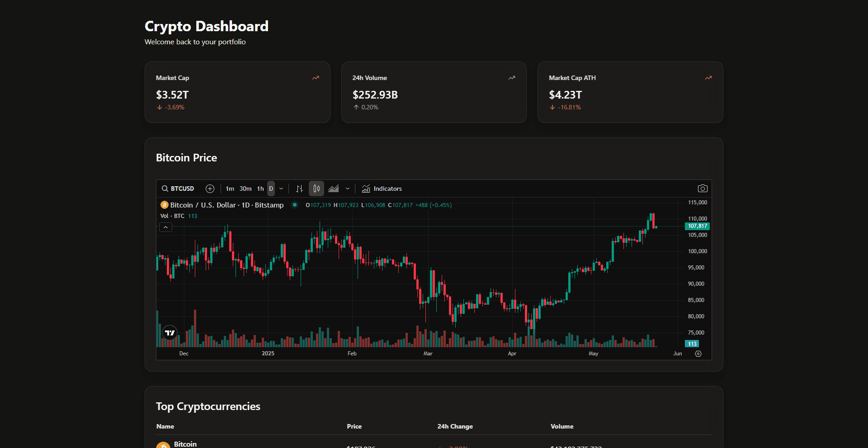
Task: Collapse the chart legend with the arrow toggle
Action: click(x=165, y=227)
